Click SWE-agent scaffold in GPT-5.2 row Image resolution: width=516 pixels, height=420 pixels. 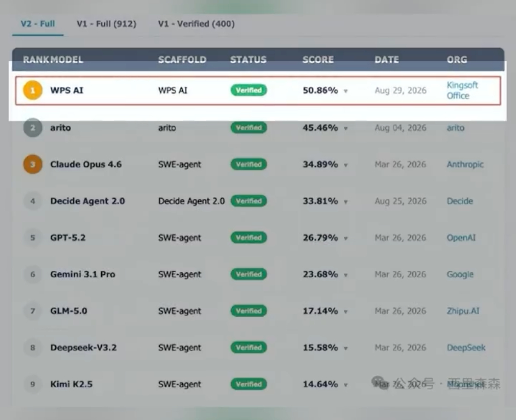(179, 238)
